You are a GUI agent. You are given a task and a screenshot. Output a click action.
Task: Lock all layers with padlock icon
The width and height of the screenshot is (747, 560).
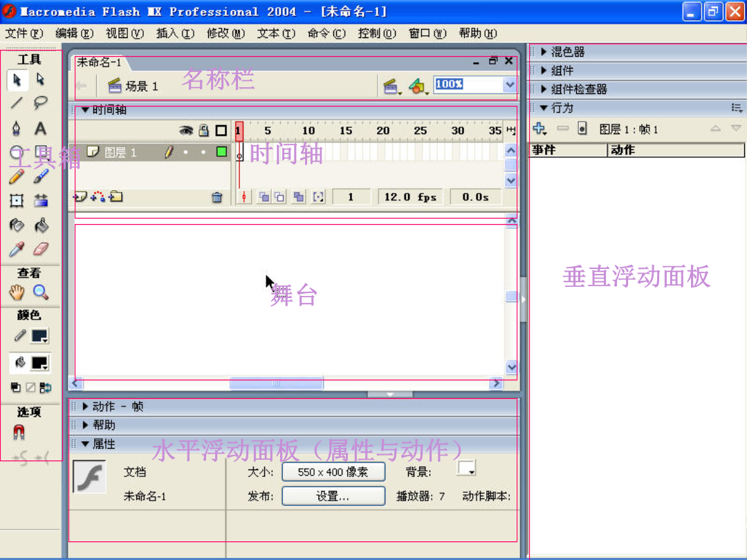coord(204,130)
